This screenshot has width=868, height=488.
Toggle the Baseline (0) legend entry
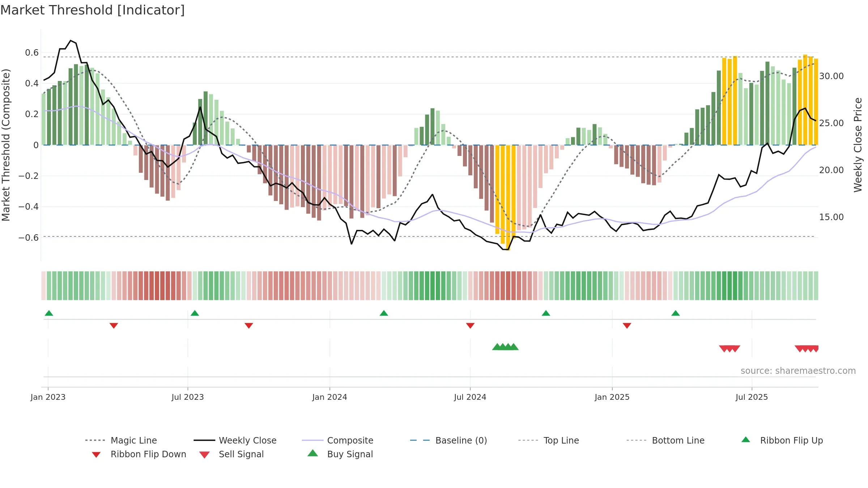click(448, 440)
